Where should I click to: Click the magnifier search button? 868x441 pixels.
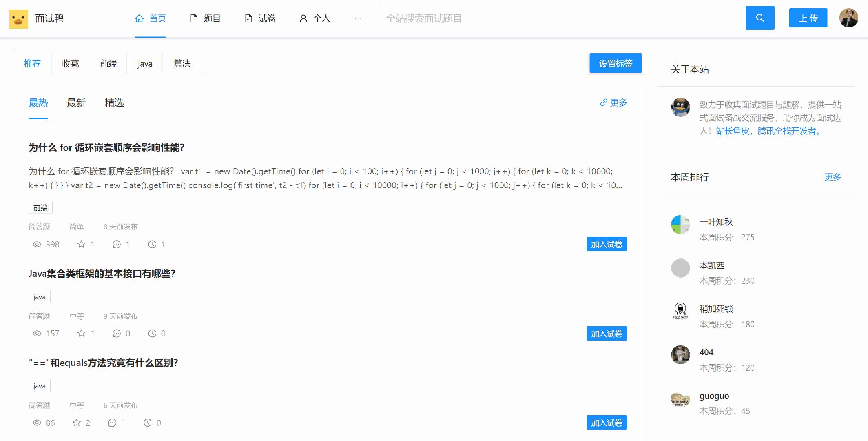[x=760, y=18]
